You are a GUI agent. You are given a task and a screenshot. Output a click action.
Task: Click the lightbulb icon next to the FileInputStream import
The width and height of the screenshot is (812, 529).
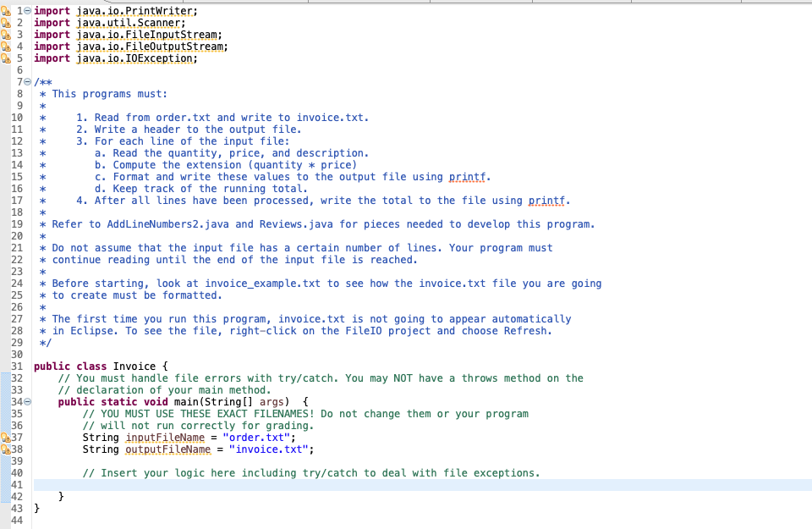[4, 34]
